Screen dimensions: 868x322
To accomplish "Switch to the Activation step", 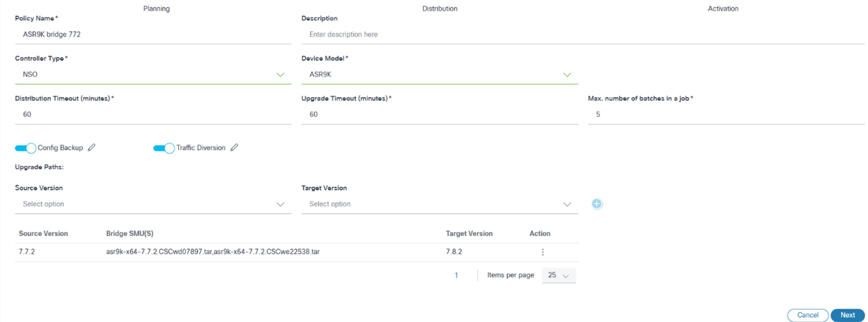I will point(723,8).
